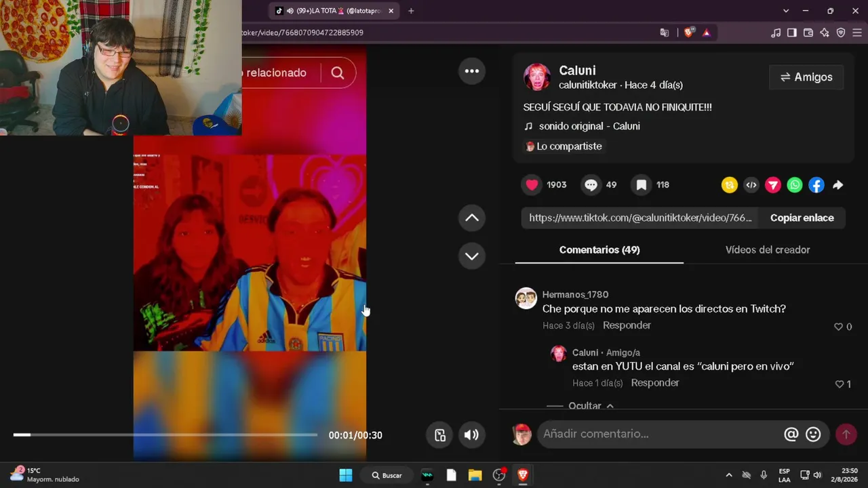Open the embed code icon

click(751, 185)
